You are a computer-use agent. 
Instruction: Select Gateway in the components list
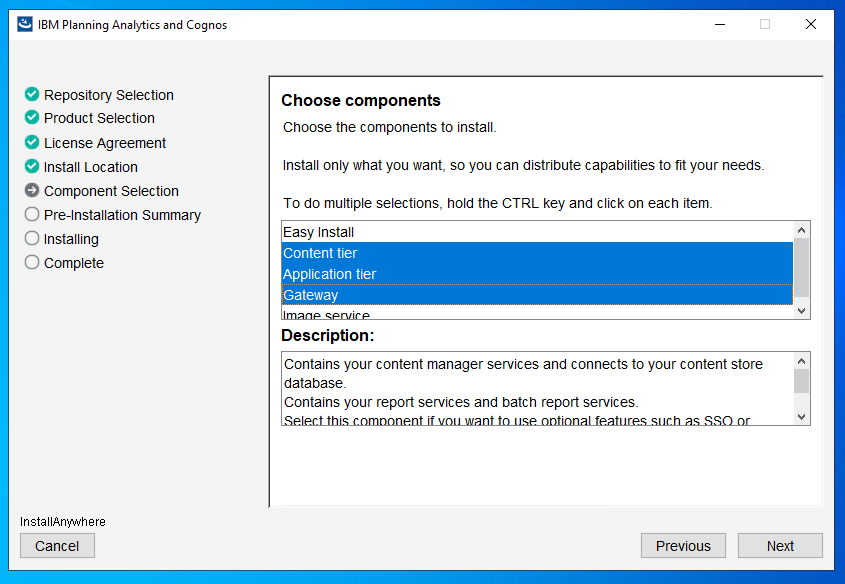537,295
